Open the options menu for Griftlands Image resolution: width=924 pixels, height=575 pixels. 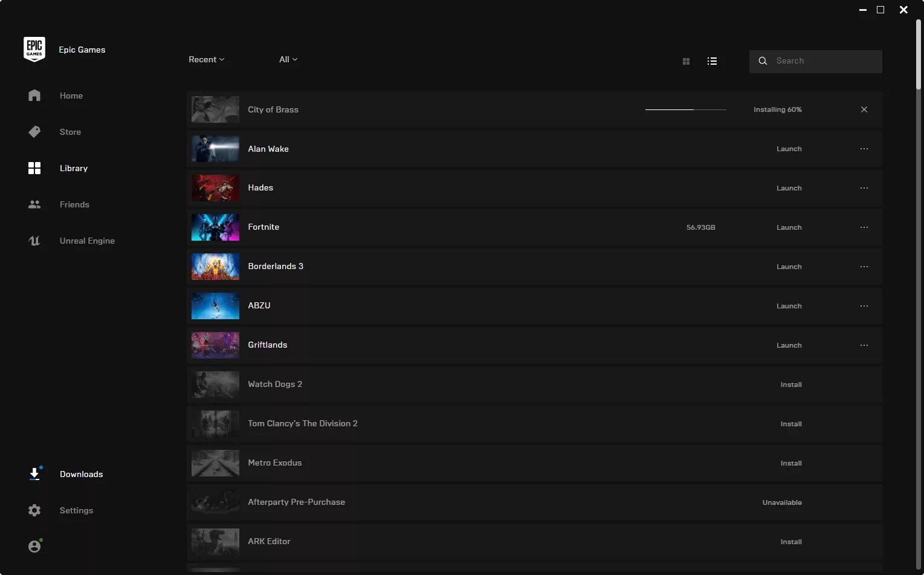coord(864,345)
